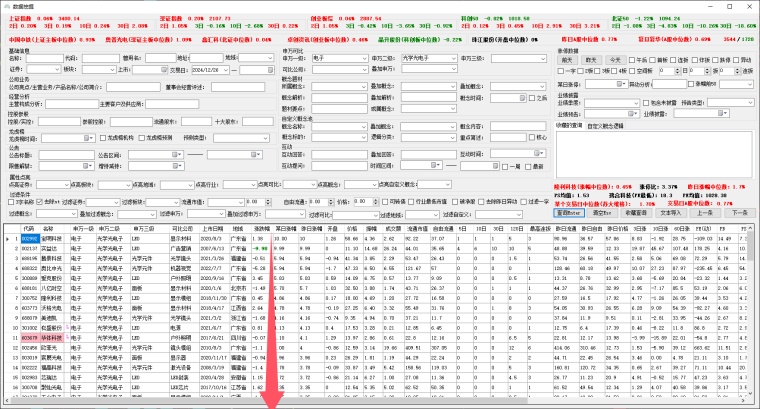The width and height of the screenshot is (760, 409).
Task: Open calendar icon in 限售解禁 field
Action: 85,166
